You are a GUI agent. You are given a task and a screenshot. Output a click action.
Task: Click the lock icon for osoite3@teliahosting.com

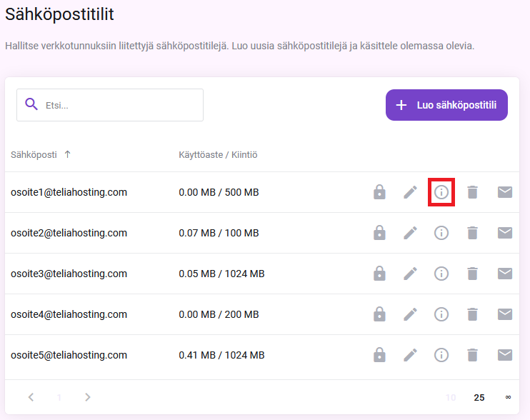pyautogui.click(x=379, y=274)
